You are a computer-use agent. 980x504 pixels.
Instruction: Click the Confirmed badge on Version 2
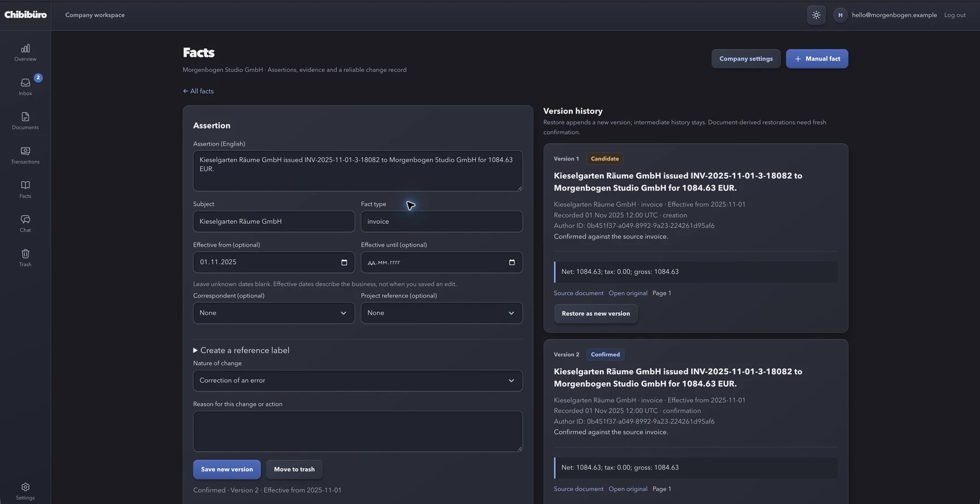tap(605, 355)
